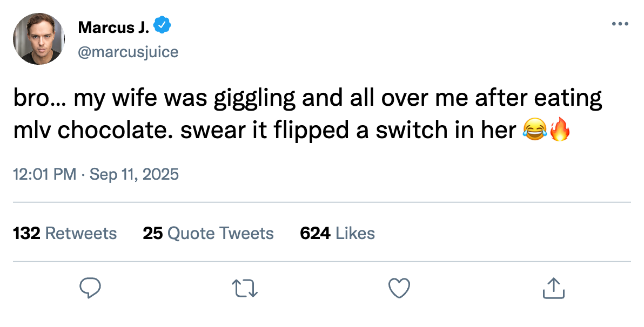Screen dimensions: 644x327
Task: Click the fire emoji in the tweet
Action: tap(559, 131)
